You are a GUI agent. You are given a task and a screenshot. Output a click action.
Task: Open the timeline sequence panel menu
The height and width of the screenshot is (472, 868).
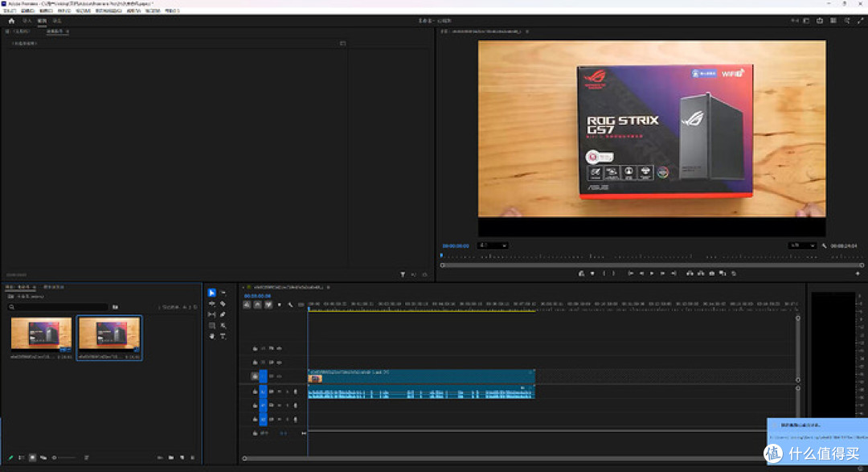328,287
